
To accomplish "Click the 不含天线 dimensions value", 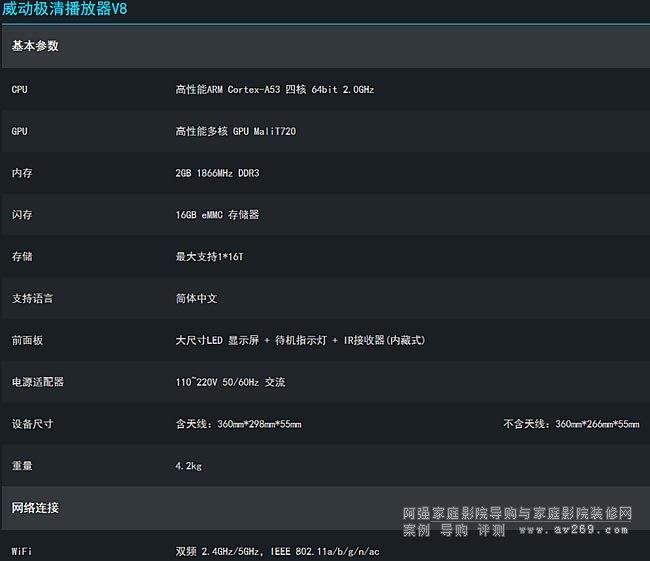I will (571, 425).
